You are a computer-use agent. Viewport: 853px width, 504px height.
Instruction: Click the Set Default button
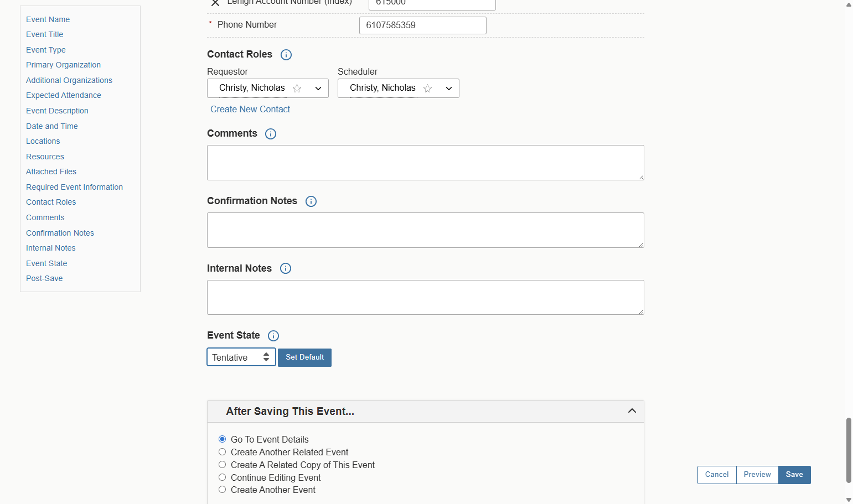pyautogui.click(x=304, y=357)
